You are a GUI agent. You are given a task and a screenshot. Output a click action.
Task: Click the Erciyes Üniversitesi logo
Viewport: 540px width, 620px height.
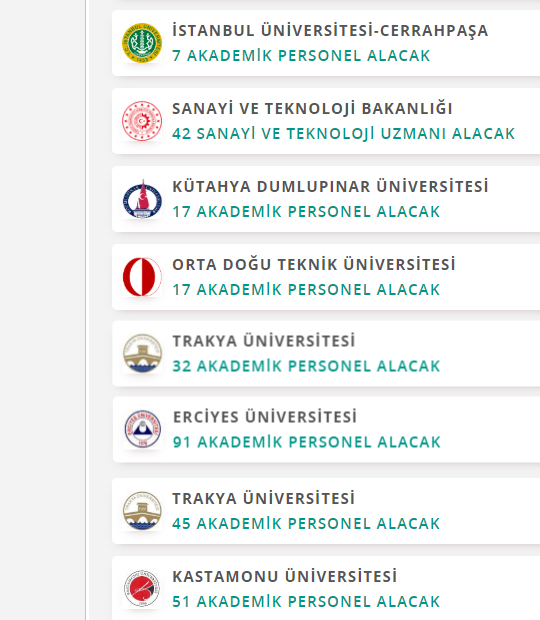(143, 429)
